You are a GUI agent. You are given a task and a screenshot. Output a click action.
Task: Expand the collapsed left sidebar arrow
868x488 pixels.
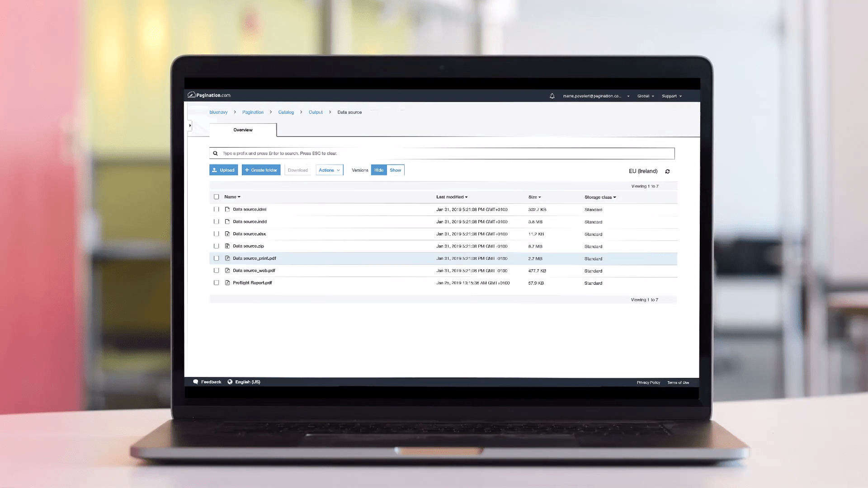click(x=190, y=126)
